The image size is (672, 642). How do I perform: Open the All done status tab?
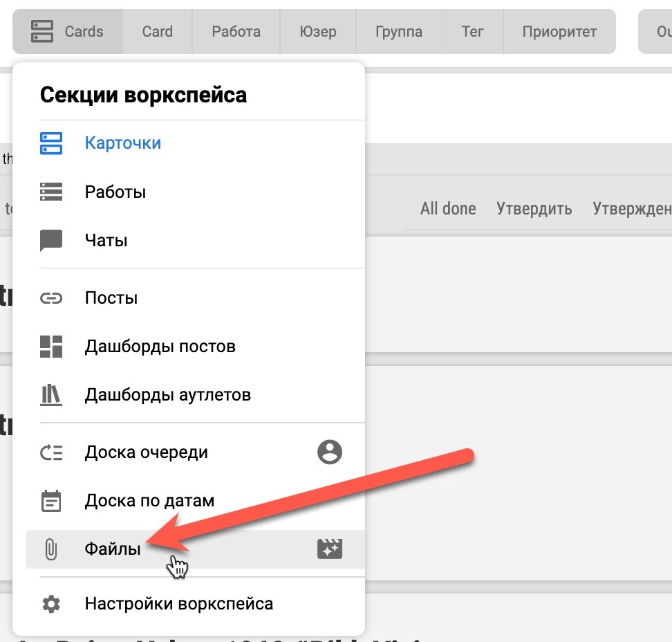point(448,209)
